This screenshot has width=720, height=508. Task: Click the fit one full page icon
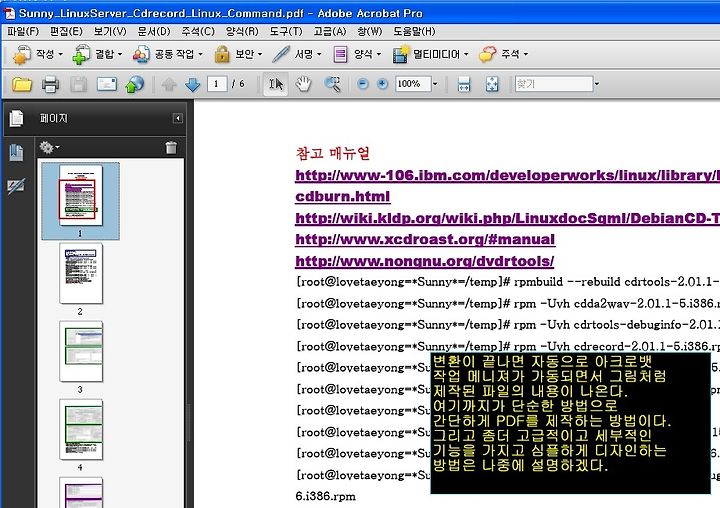[492, 84]
